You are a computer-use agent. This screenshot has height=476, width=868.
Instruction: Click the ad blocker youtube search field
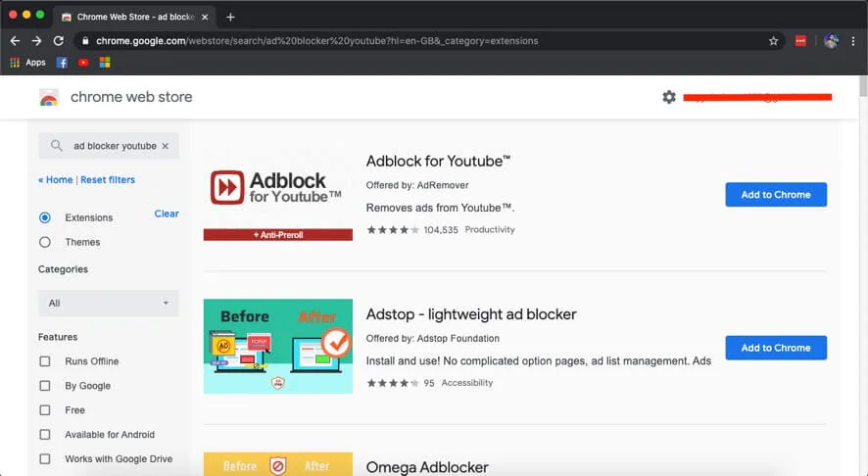click(114, 146)
